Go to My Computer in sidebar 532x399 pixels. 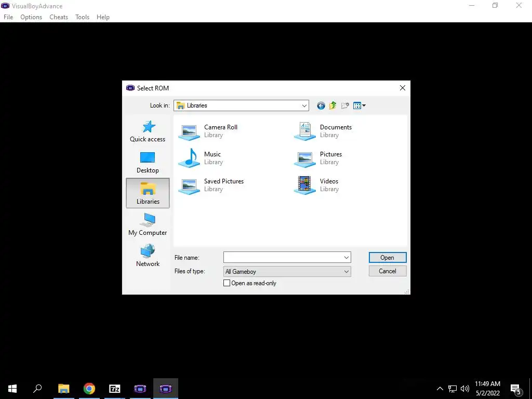pos(148,224)
